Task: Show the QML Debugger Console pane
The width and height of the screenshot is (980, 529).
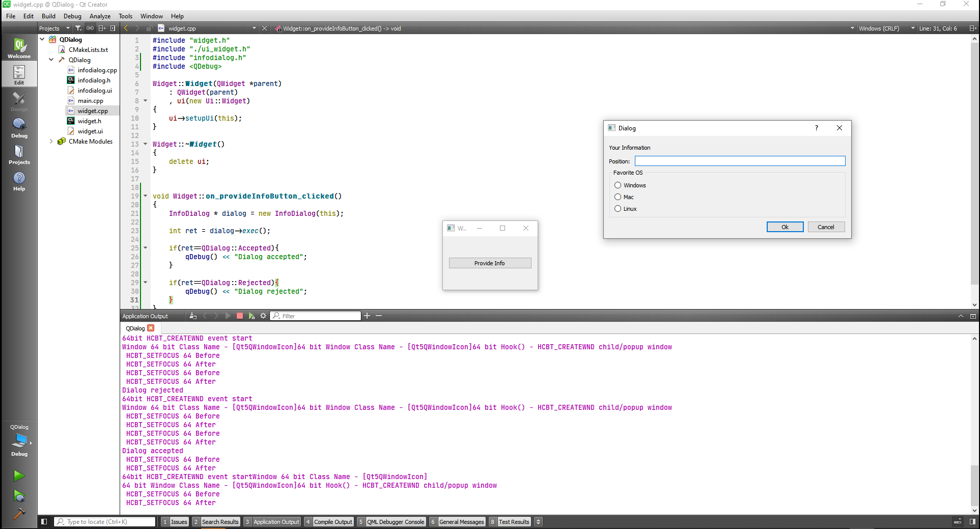Action: (391, 521)
